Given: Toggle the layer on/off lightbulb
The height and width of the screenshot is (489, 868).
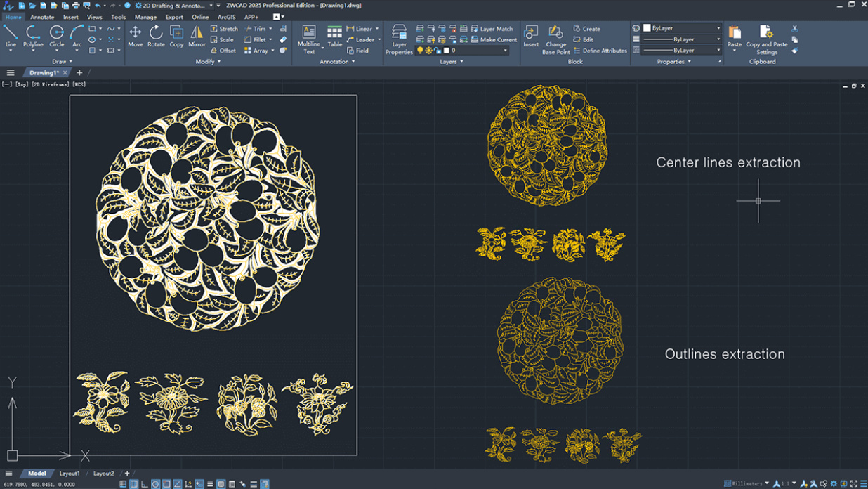Looking at the screenshot, I should tap(420, 51).
